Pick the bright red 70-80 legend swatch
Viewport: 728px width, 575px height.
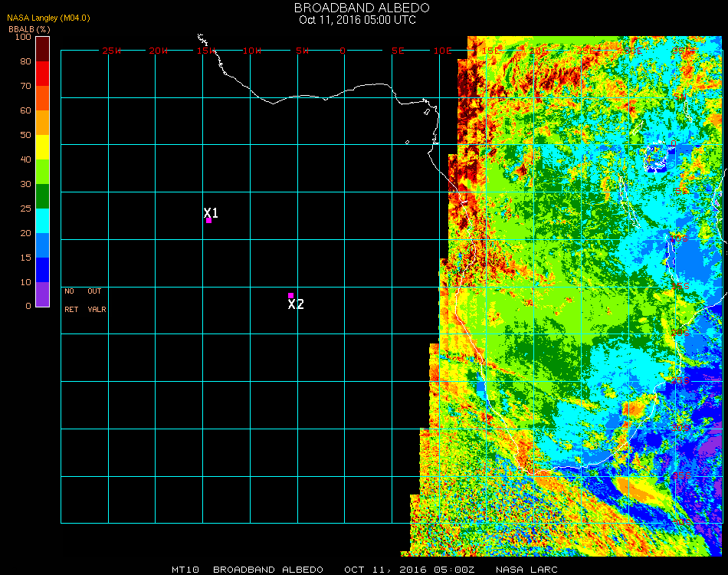click(43, 74)
